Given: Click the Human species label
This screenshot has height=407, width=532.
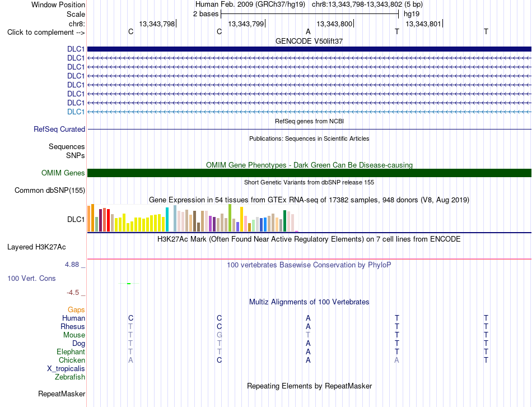Looking at the screenshot, I should [73, 318].
